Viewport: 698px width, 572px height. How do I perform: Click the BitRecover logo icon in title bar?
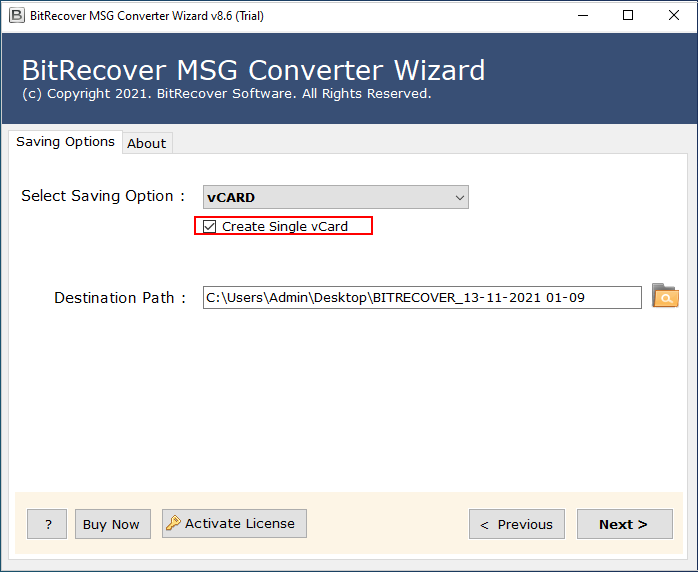(16, 15)
